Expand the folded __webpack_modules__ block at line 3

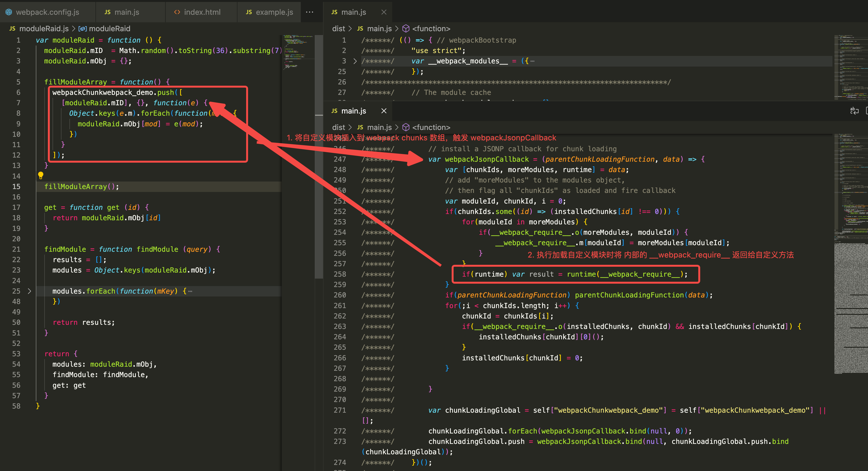point(354,61)
